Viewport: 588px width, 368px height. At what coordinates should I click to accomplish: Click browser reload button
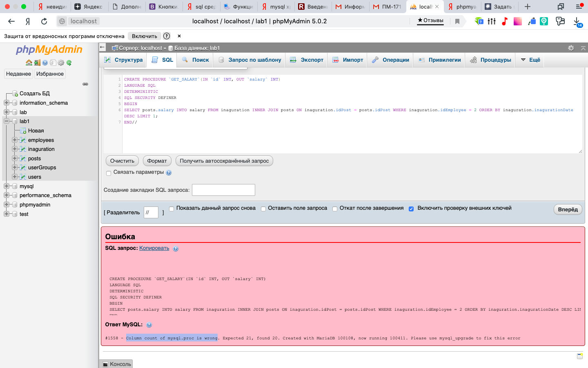44,21
